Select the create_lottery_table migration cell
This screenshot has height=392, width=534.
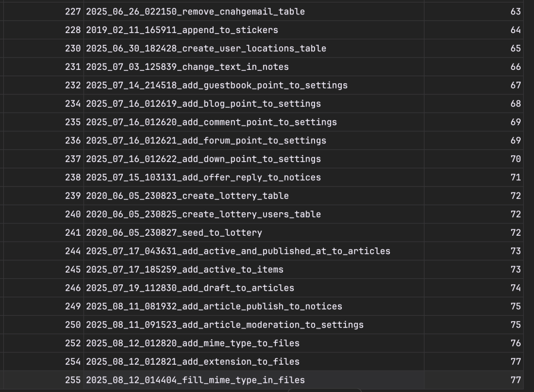pos(187,196)
